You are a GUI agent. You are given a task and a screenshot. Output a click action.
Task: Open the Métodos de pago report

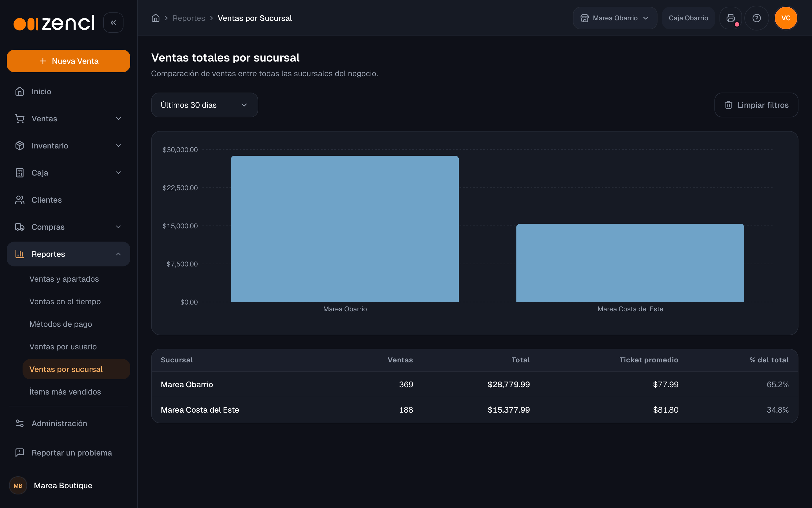(x=61, y=324)
